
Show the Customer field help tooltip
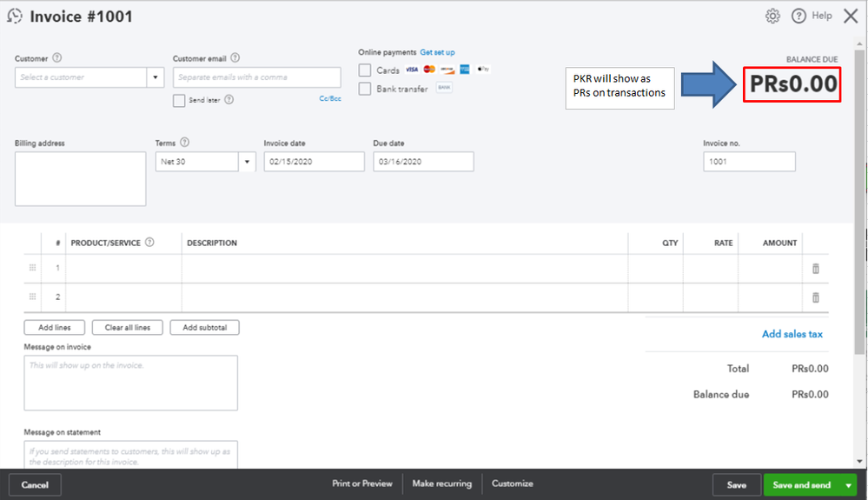pyautogui.click(x=57, y=57)
